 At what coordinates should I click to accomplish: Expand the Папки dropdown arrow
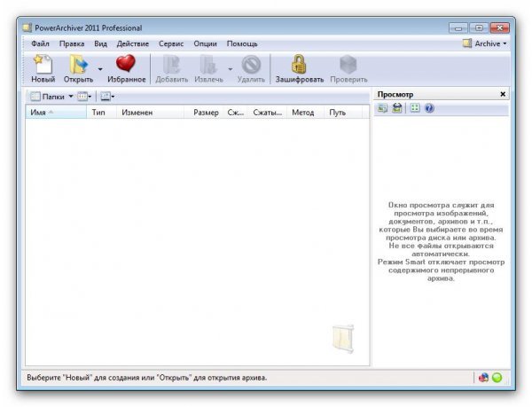coord(71,97)
